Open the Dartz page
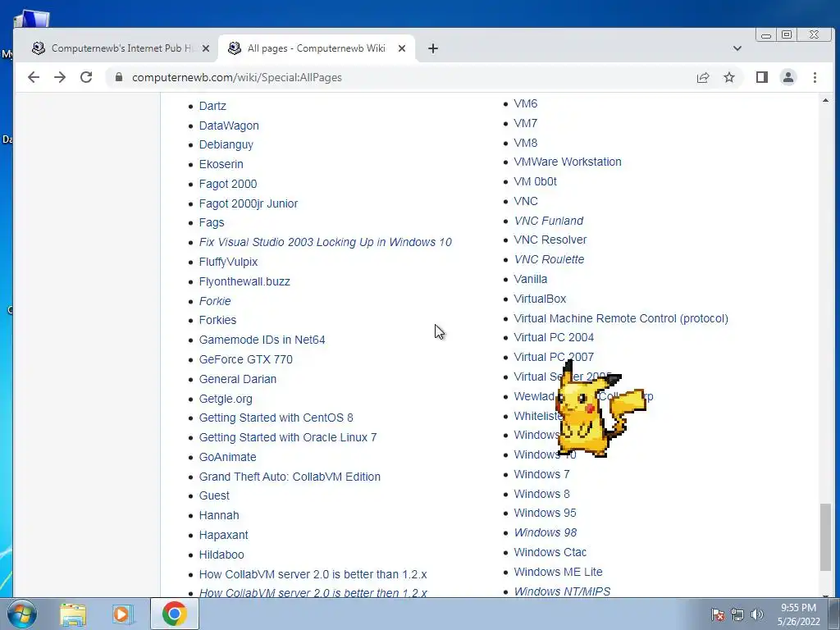 coord(212,106)
